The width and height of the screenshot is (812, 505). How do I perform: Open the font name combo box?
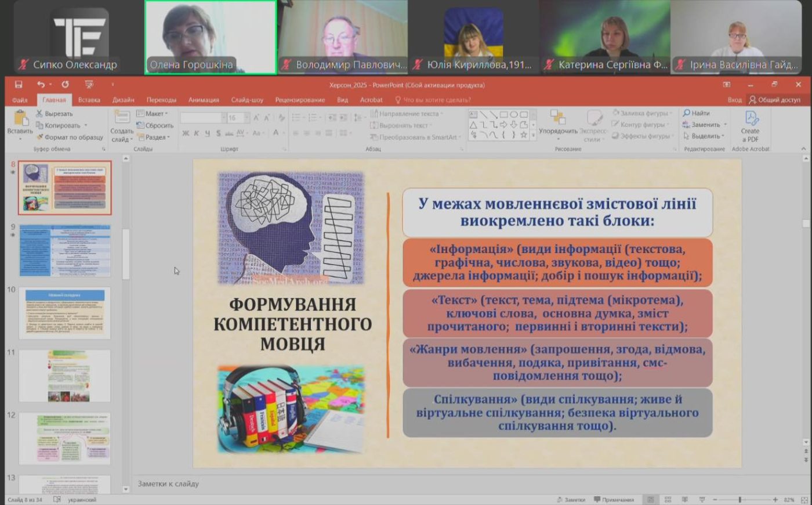click(x=203, y=118)
